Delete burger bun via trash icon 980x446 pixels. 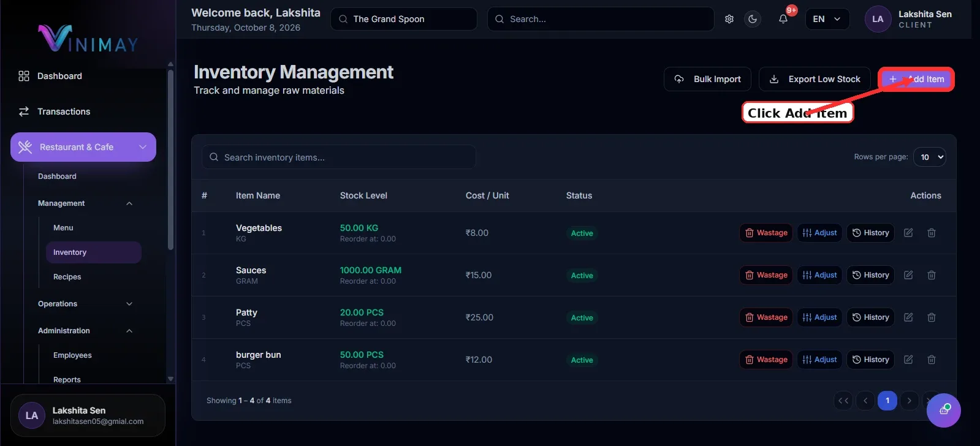point(932,360)
